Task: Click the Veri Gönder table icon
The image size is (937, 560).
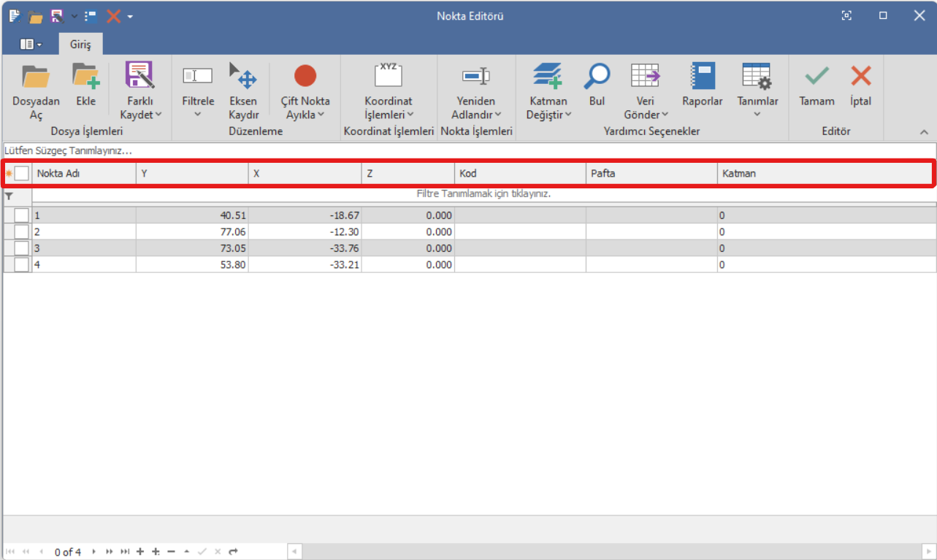Action: (646, 75)
